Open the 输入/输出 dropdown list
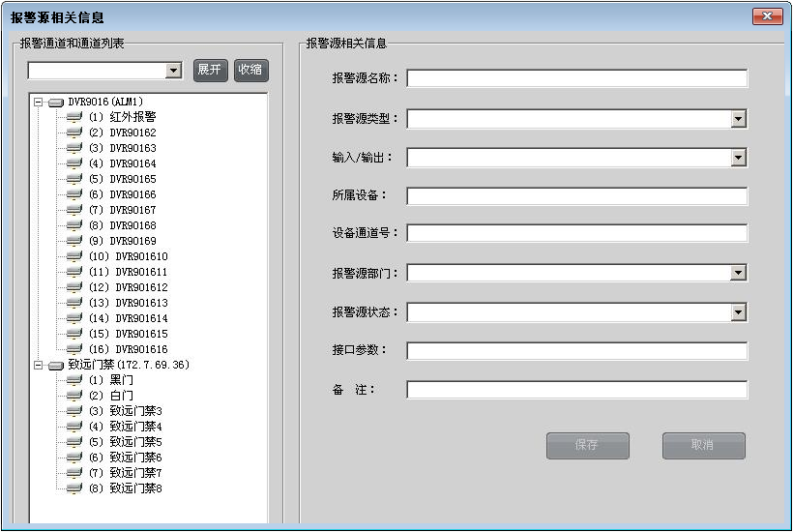 click(738, 158)
